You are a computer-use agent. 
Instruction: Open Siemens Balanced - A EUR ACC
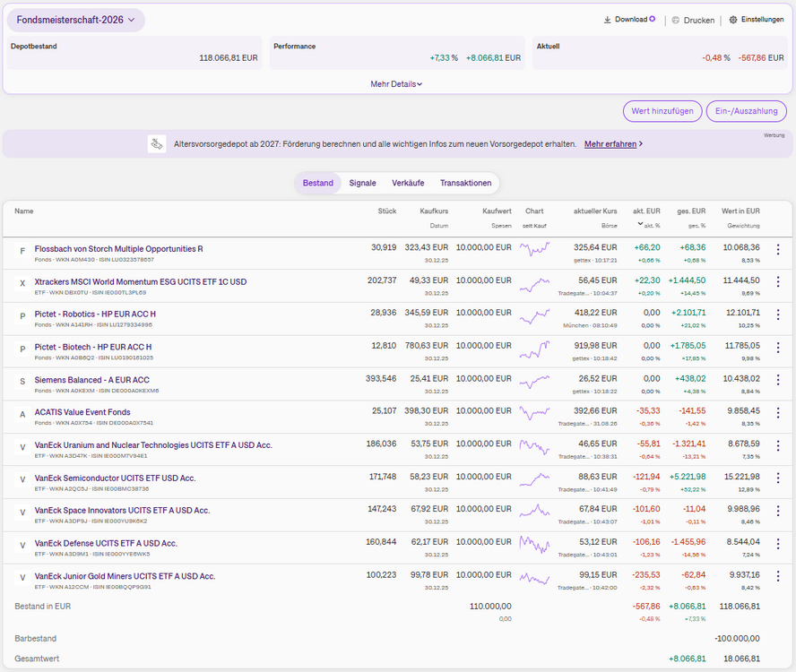(x=92, y=380)
